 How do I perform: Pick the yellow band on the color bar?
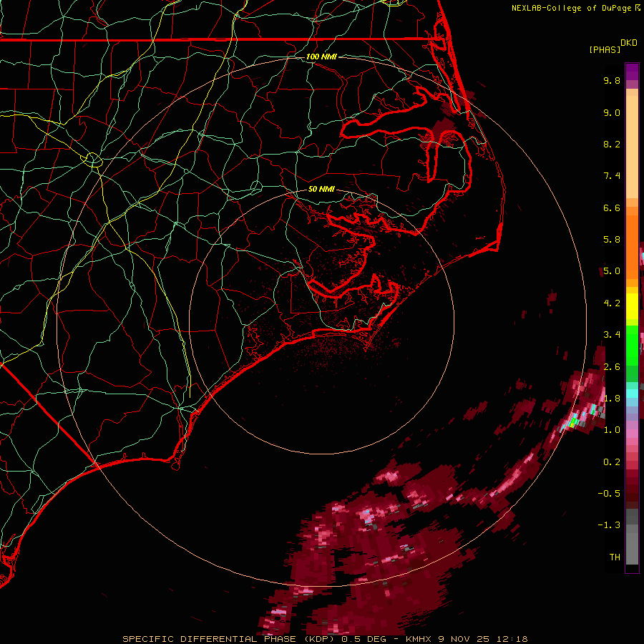[x=632, y=306]
